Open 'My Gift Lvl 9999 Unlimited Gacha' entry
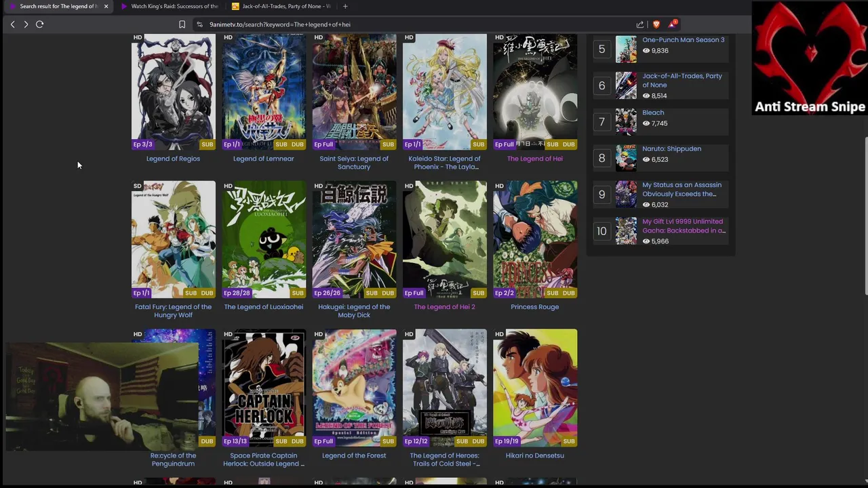This screenshot has width=868, height=488. [x=684, y=226]
